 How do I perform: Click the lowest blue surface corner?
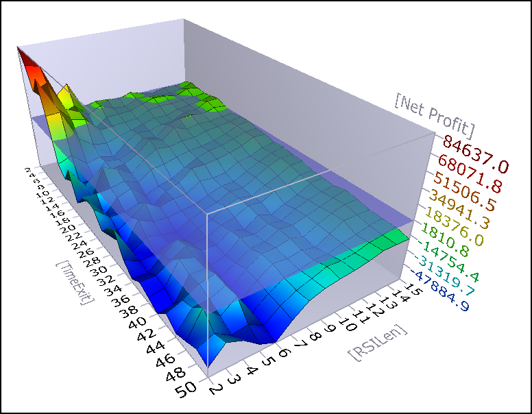(x=208, y=366)
